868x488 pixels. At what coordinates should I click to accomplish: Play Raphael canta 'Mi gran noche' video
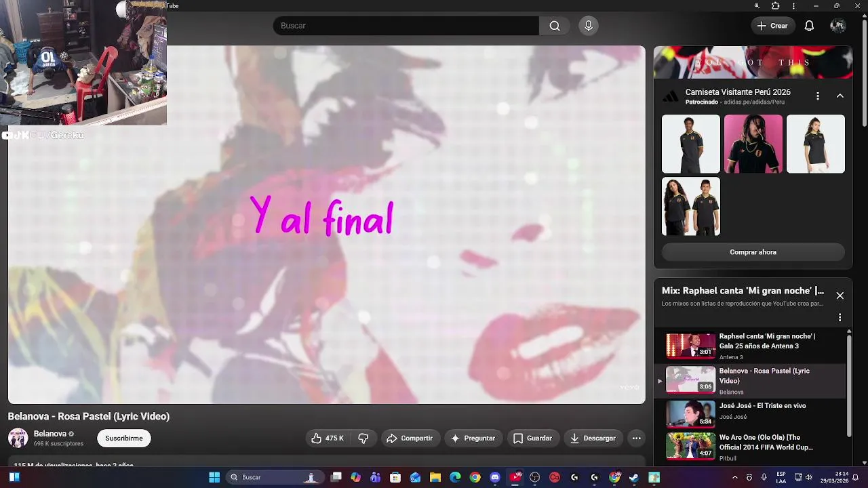point(751,346)
